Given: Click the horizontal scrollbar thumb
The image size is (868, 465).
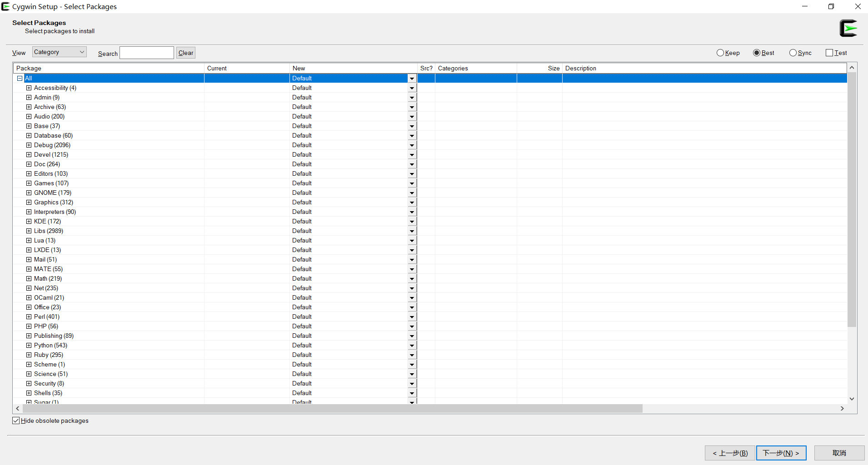Looking at the screenshot, I should point(333,408).
